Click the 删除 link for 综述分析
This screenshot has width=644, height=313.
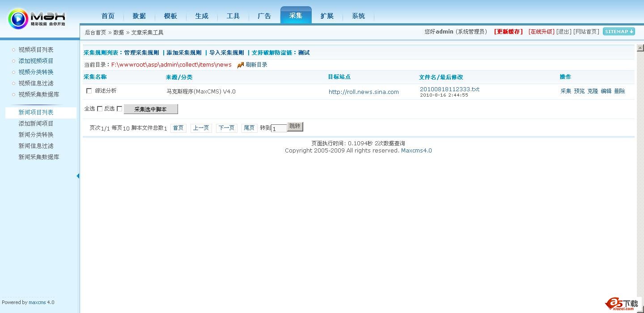pos(619,91)
